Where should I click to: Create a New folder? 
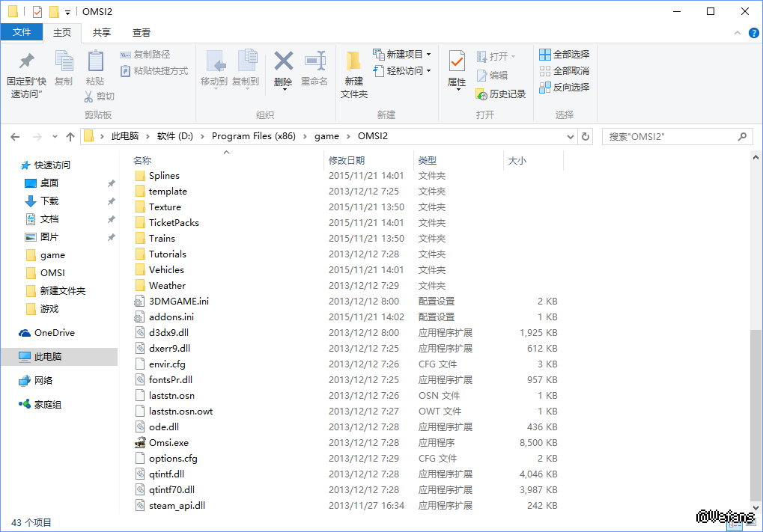tap(353, 74)
